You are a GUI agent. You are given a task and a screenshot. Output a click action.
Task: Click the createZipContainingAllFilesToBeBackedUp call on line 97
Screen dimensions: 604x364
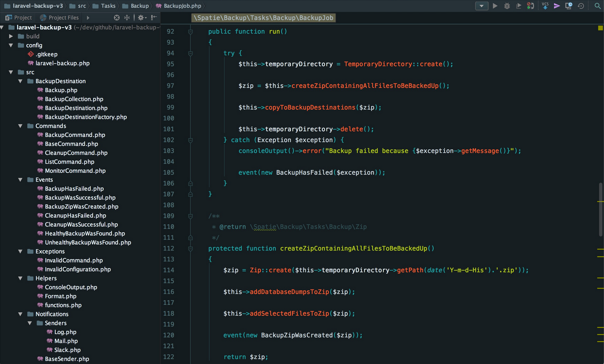(x=365, y=85)
